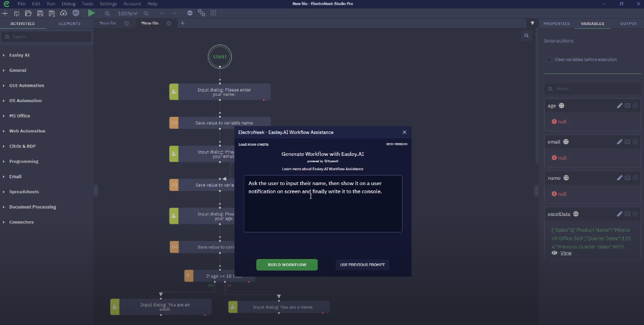Click the arrange blocks layout icon
The height and width of the screenshot is (325, 644).
click(x=202, y=13)
